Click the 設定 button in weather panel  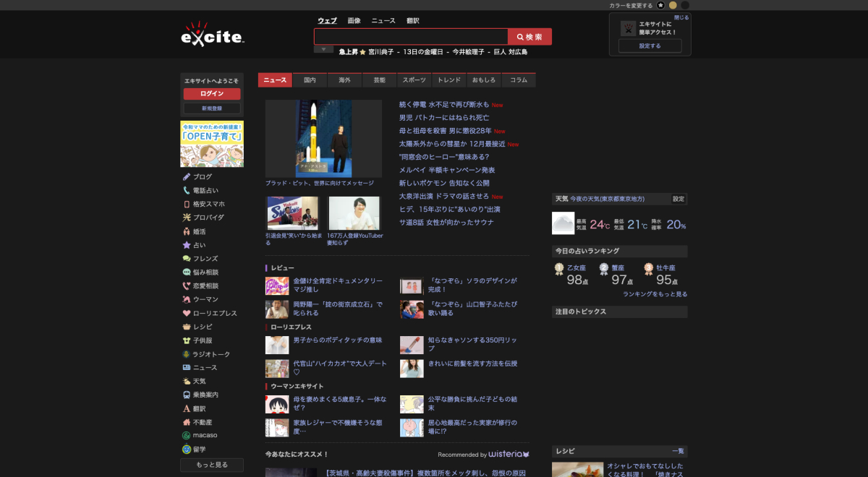point(678,199)
